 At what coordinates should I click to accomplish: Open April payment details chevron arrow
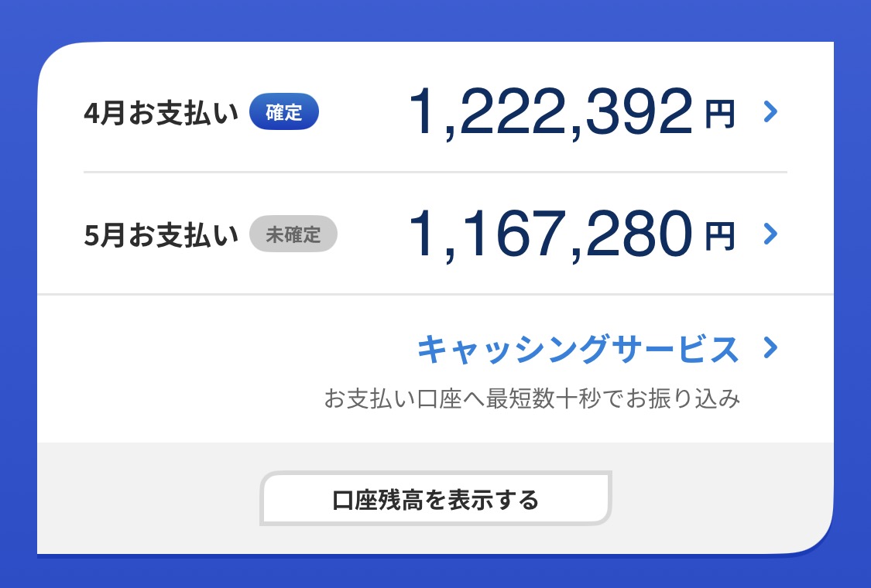(x=769, y=113)
